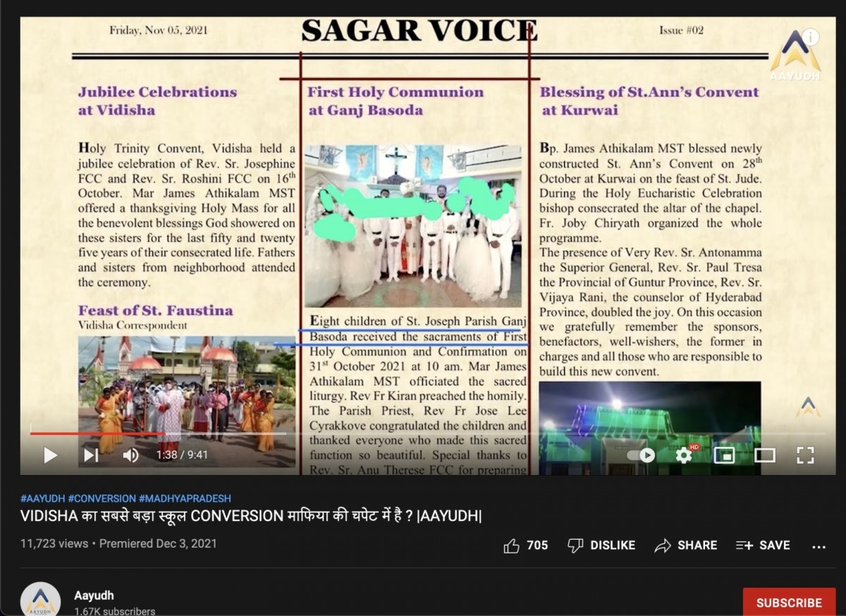846x616 pixels.
Task: Mute the video volume
Action: pos(130,455)
